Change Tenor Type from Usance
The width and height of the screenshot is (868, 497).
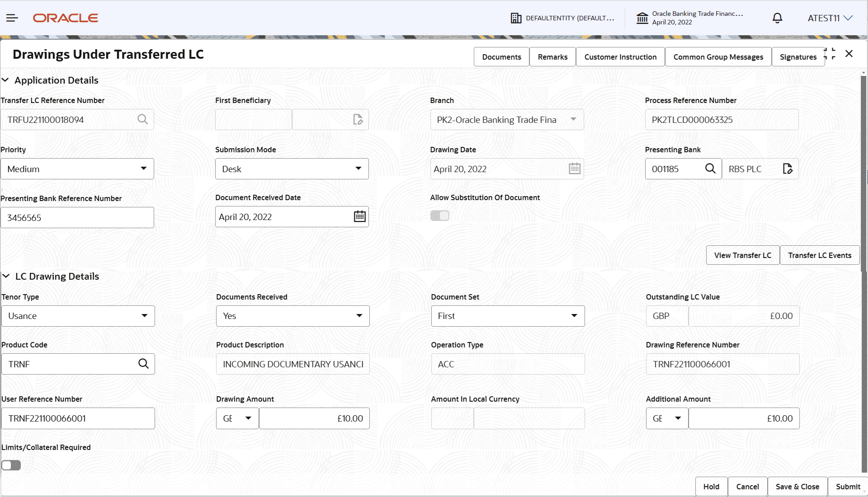(x=145, y=316)
